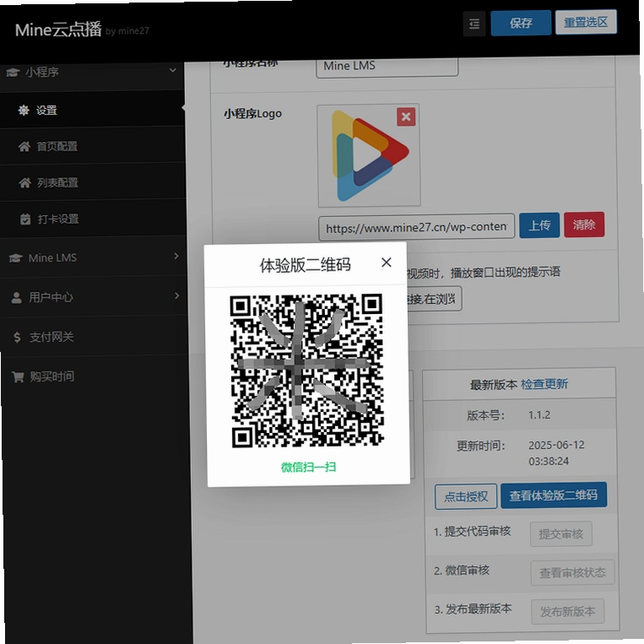Close the 体验版二维码 dialog
This screenshot has width=644, height=644.
point(386,262)
